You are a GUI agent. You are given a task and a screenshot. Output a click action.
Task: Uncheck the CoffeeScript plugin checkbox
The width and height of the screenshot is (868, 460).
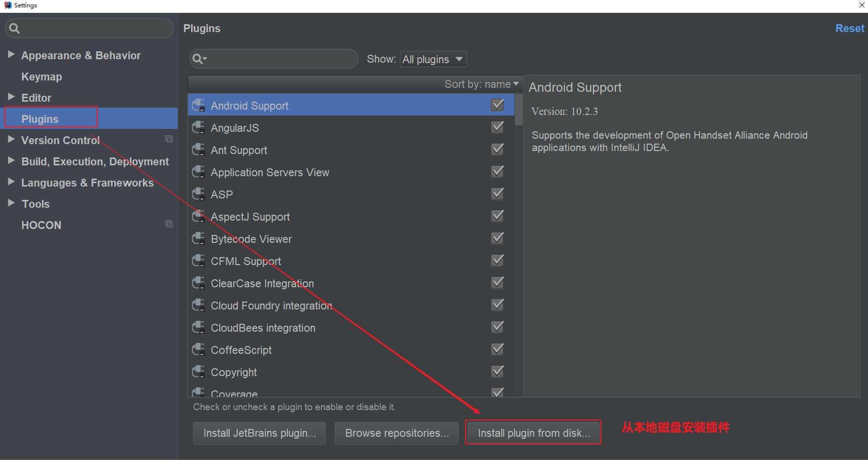click(498, 349)
